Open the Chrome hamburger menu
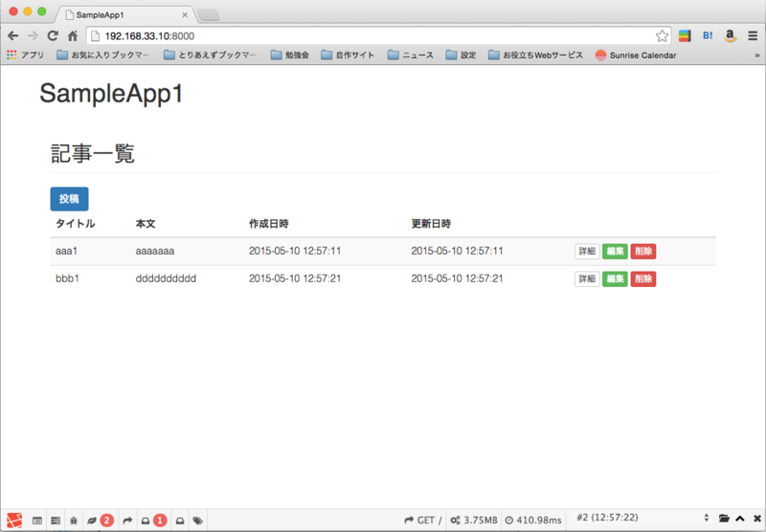 pos(753,35)
